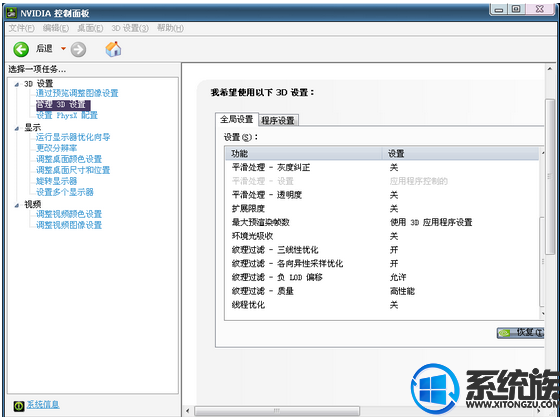Open 通过预览调整图像设置

click(77, 93)
